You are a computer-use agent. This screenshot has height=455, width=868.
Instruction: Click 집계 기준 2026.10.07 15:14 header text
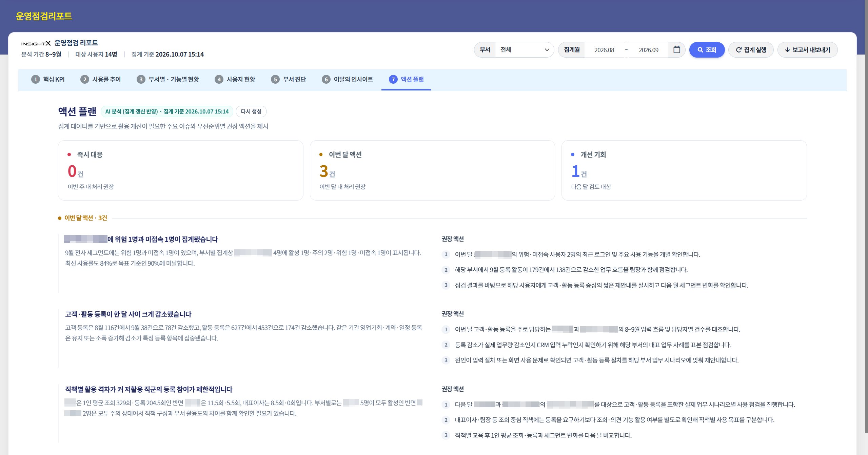tap(167, 54)
